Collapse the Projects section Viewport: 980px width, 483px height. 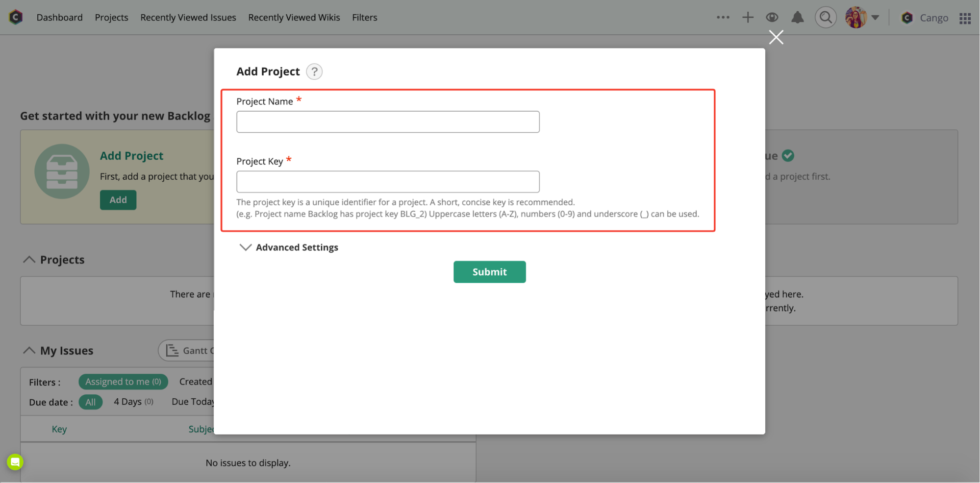(x=29, y=260)
